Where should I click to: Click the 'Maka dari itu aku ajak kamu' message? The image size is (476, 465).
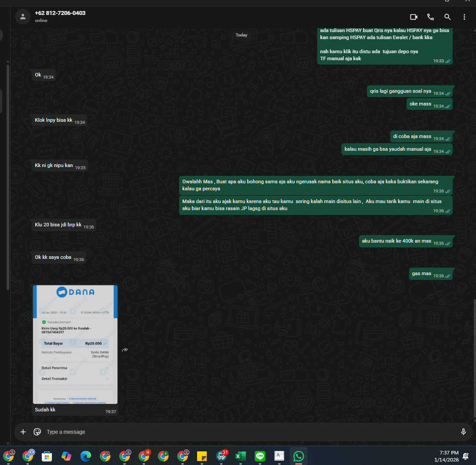point(316,205)
